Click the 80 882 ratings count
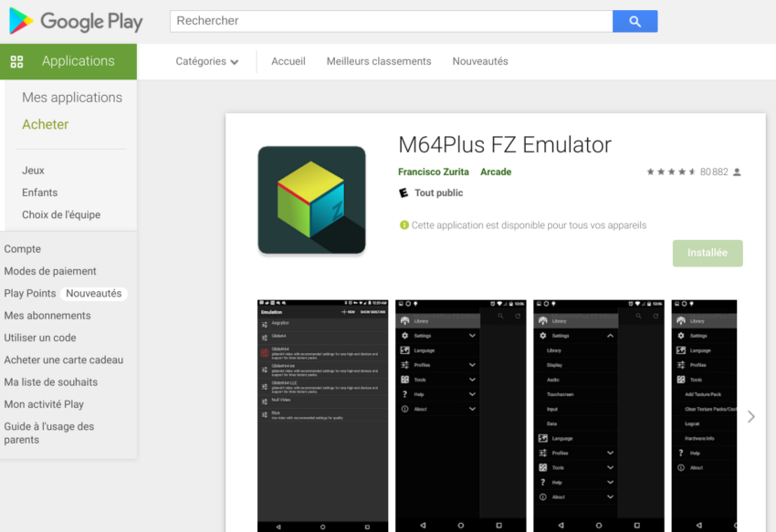This screenshot has width=776, height=532. 714,172
